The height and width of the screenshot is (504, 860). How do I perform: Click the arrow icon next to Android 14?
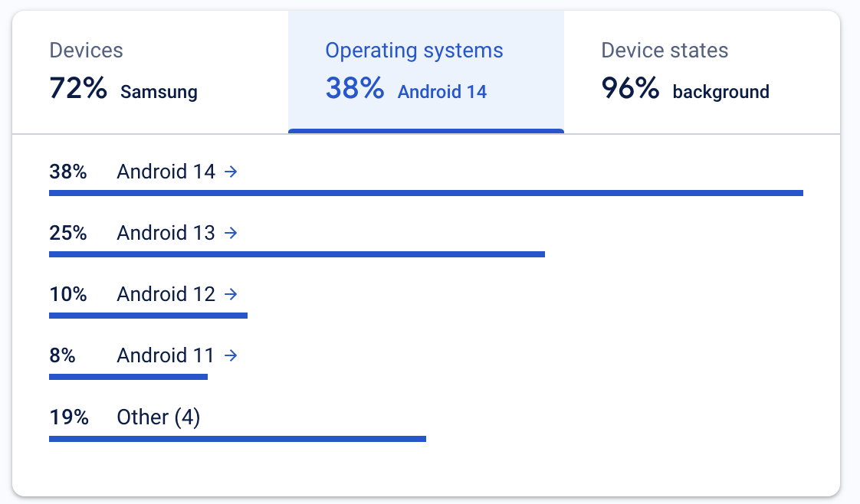231,172
